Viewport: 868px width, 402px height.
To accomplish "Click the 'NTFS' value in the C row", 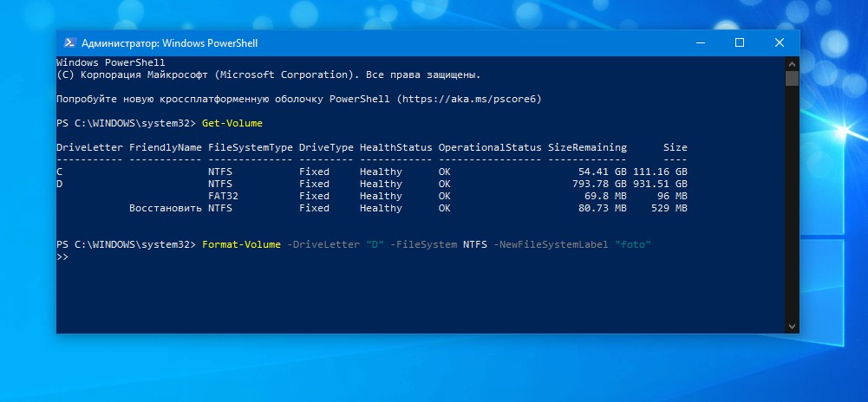I will pyautogui.click(x=220, y=172).
